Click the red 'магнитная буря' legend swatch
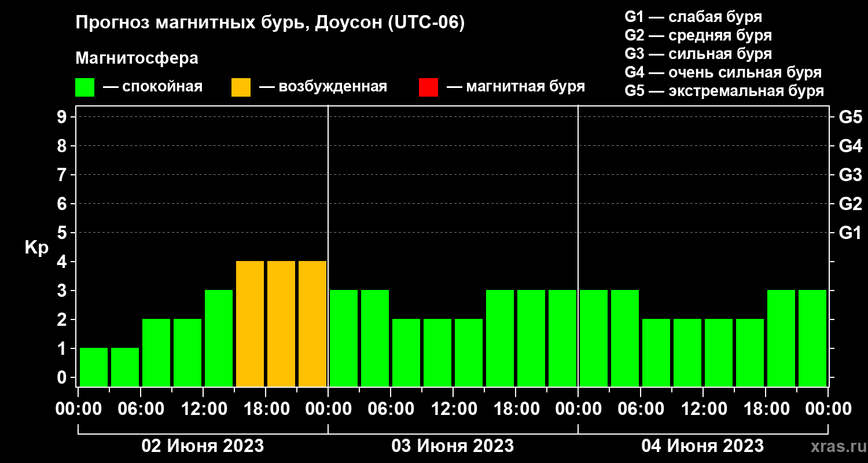The image size is (868, 463). click(x=428, y=87)
